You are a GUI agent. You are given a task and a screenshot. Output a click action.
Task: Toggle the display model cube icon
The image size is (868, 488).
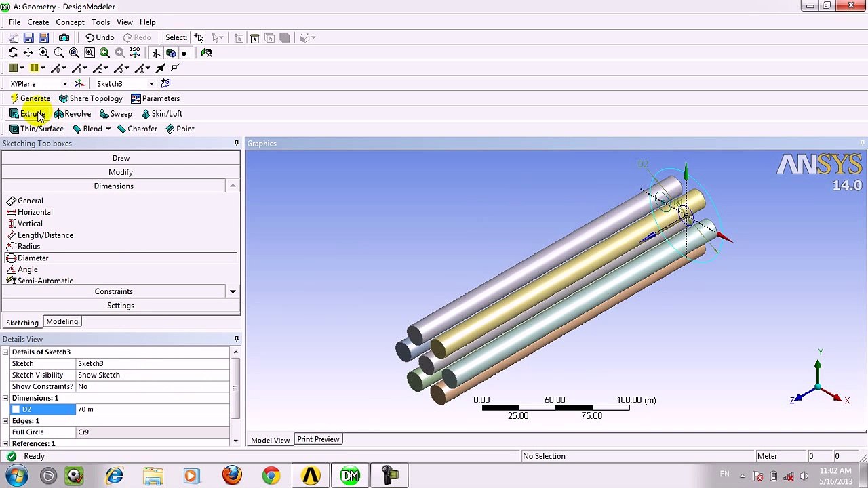pos(171,53)
